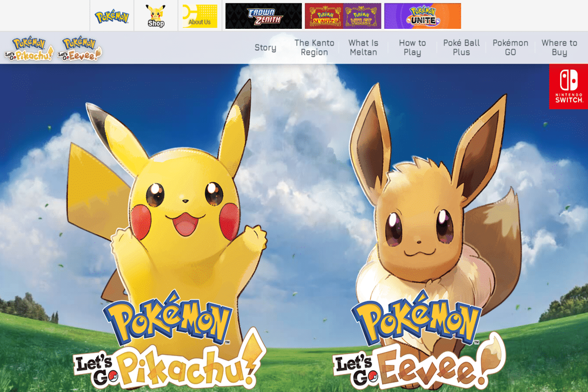Image resolution: width=588 pixels, height=392 pixels.
Task: Open the Shop via the Pikachu icon
Action: click(x=156, y=15)
